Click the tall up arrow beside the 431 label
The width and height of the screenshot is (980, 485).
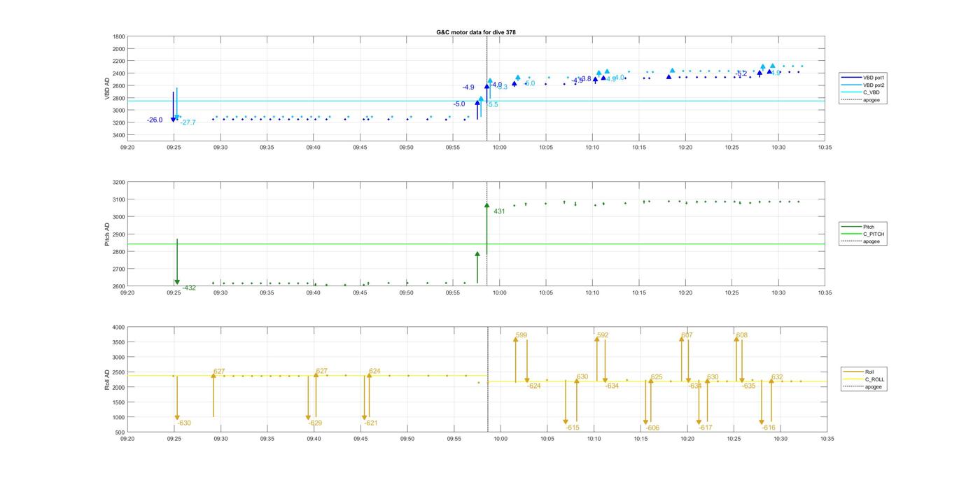click(486, 229)
